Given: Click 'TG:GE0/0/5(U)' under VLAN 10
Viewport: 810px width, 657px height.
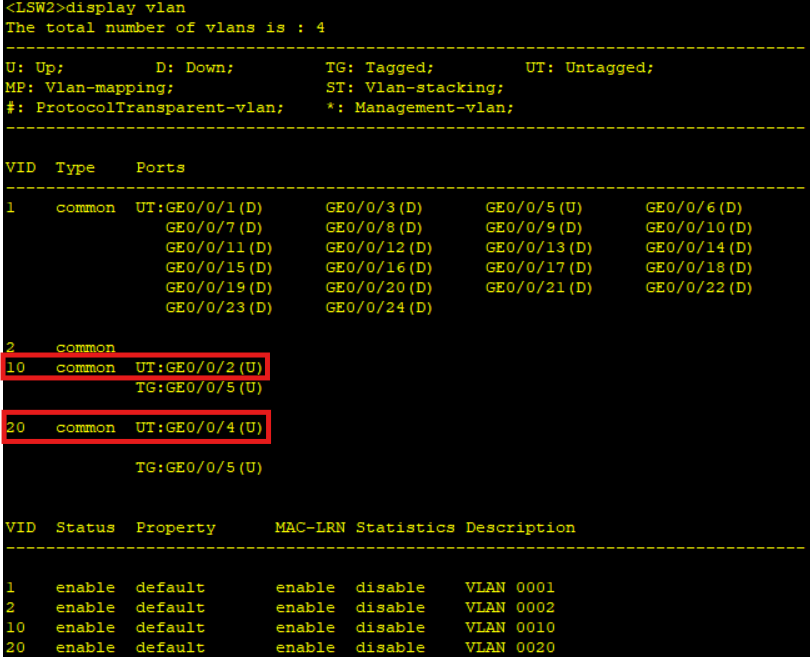Looking at the screenshot, I should 199,388.
